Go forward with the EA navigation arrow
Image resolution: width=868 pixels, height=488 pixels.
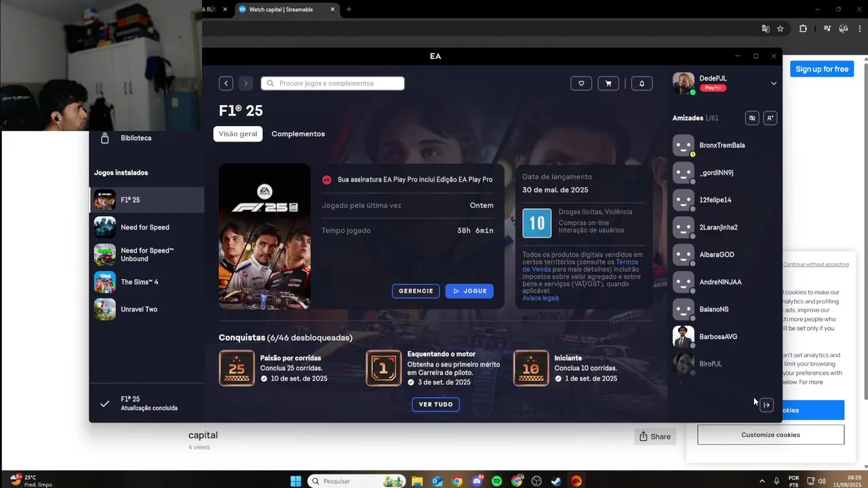point(245,83)
